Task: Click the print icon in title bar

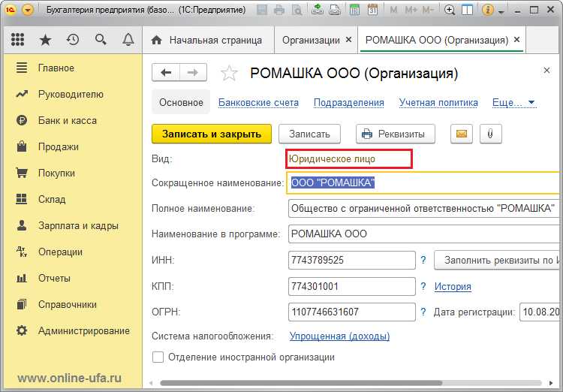Action: (x=279, y=10)
